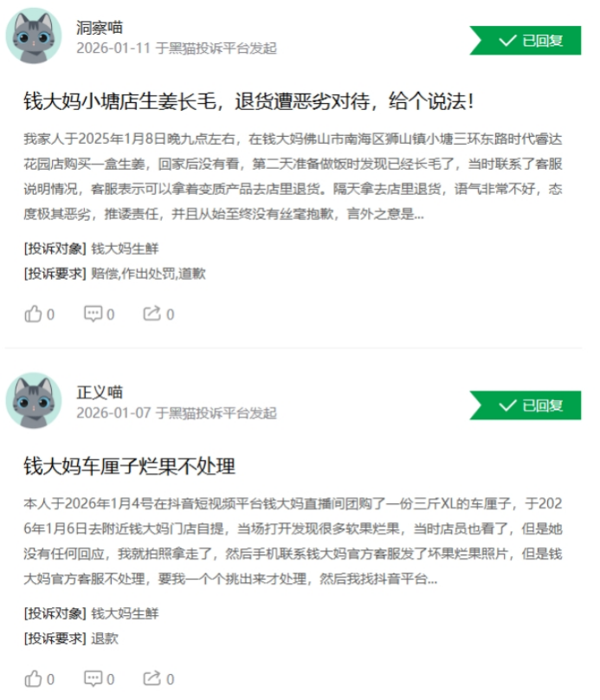Open comments on the ginger complaint
600x700 pixels.
(x=99, y=314)
